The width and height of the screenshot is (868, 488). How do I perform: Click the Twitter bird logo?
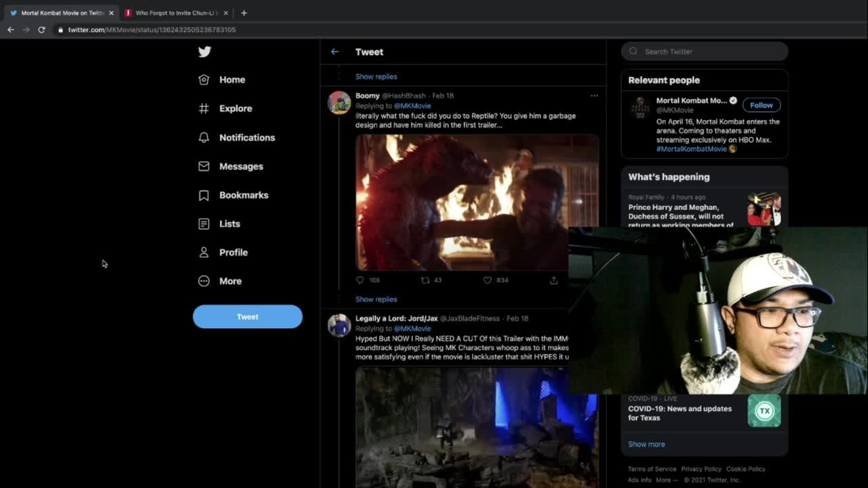click(x=204, y=52)
